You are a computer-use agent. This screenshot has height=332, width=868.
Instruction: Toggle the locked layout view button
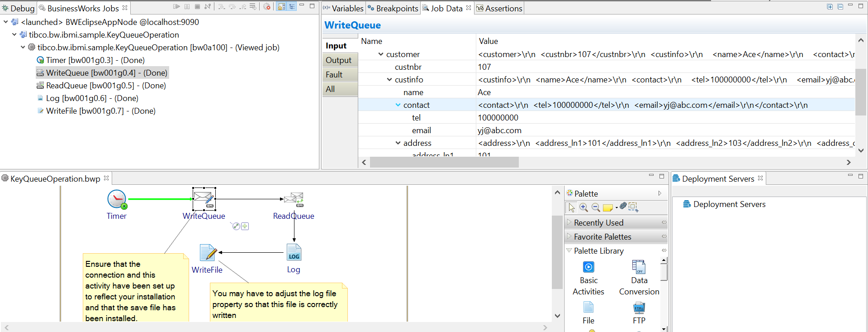(281, 7)
